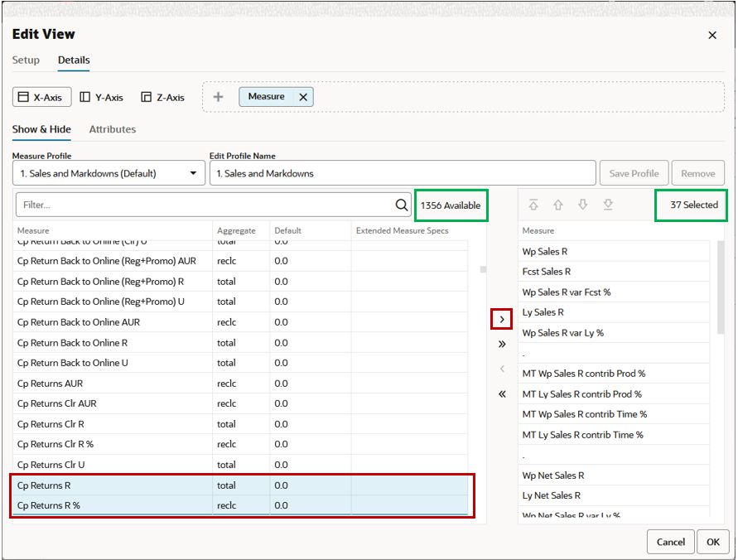Click the remove all (double left chevron) button

coord(502,393)
